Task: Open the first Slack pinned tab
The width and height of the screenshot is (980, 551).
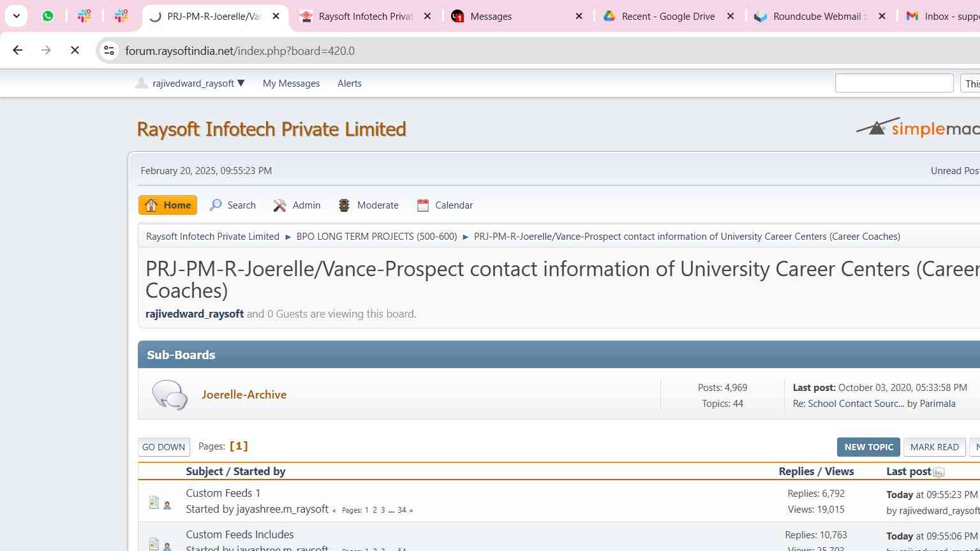Action: pos(84,16)
